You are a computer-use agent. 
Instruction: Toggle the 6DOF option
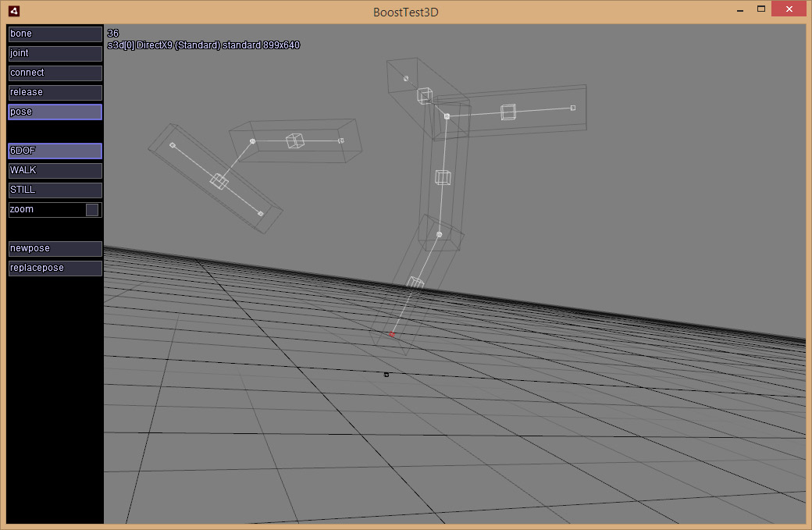tap(55, 151)
